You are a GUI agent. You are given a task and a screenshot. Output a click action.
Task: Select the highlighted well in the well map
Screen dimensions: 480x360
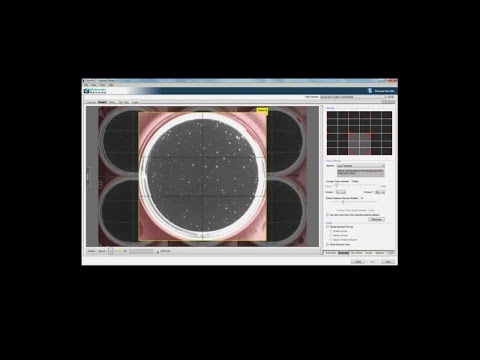coord(360,144)
